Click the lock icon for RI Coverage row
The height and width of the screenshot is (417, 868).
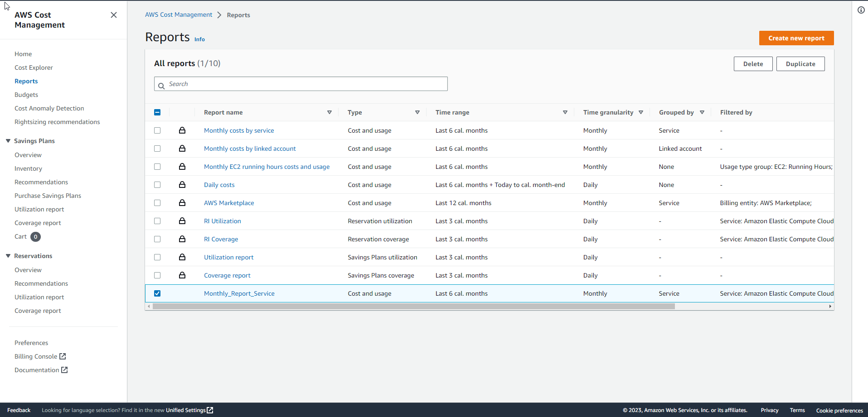coord(182,239)
